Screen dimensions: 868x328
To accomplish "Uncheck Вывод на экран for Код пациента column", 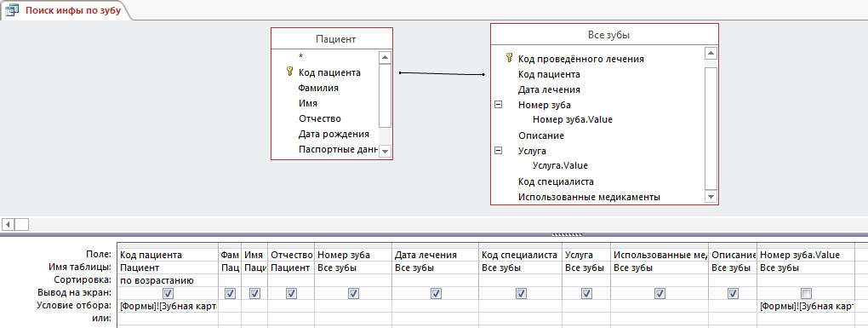I will 168,293.
